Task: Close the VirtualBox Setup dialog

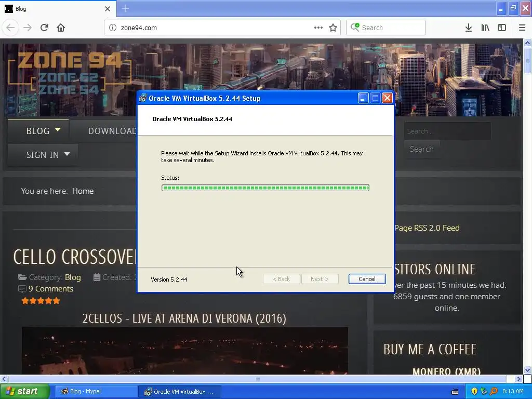Action: pos(387,98)
